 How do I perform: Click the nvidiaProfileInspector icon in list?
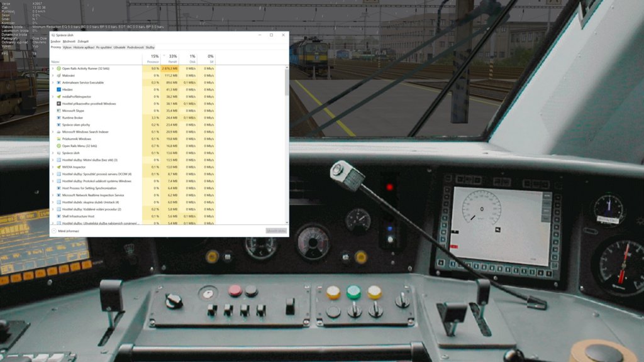click(58, 97)
